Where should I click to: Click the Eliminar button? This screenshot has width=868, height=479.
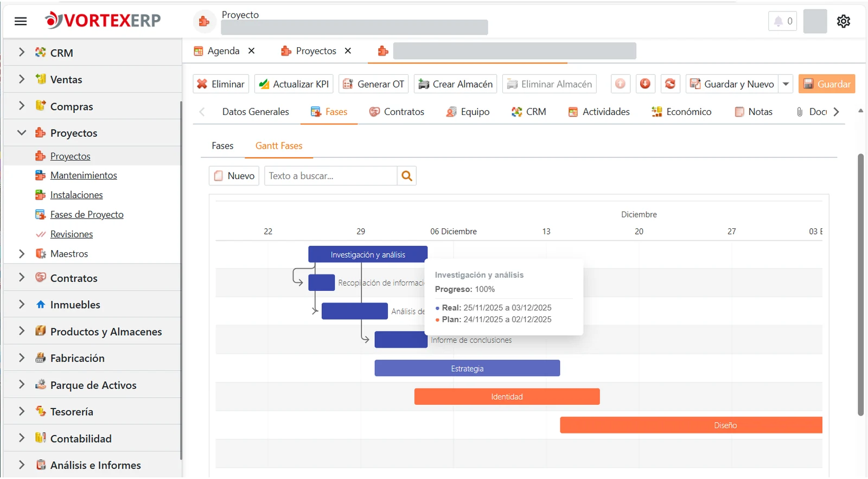(x=221, y=84)
